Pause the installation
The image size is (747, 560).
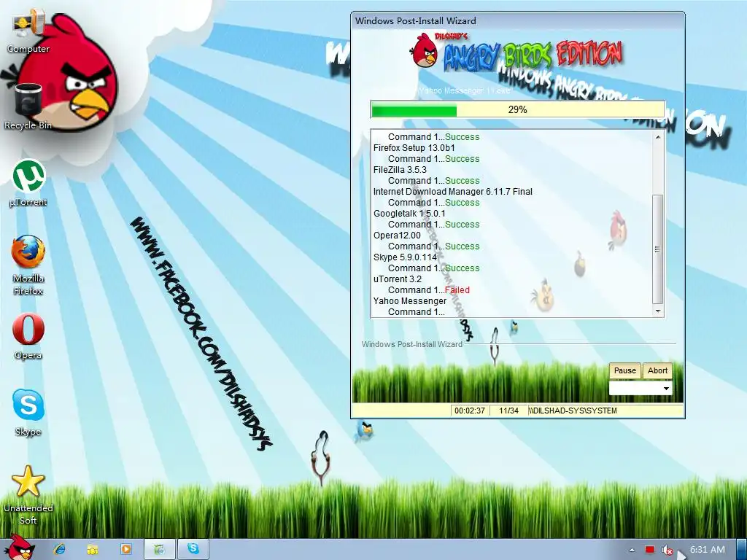coord(624,370)
